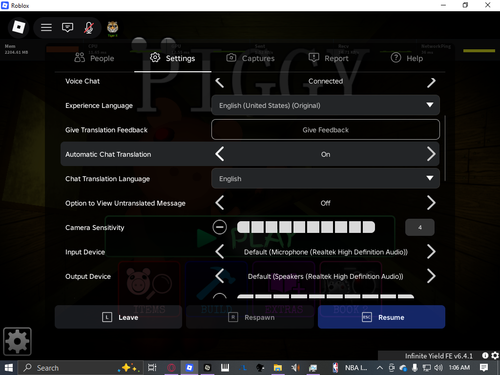Viewport: 500px width, 375px height.
Task: Click right arrow for Untranslated Message option
Action: [431, 203]
